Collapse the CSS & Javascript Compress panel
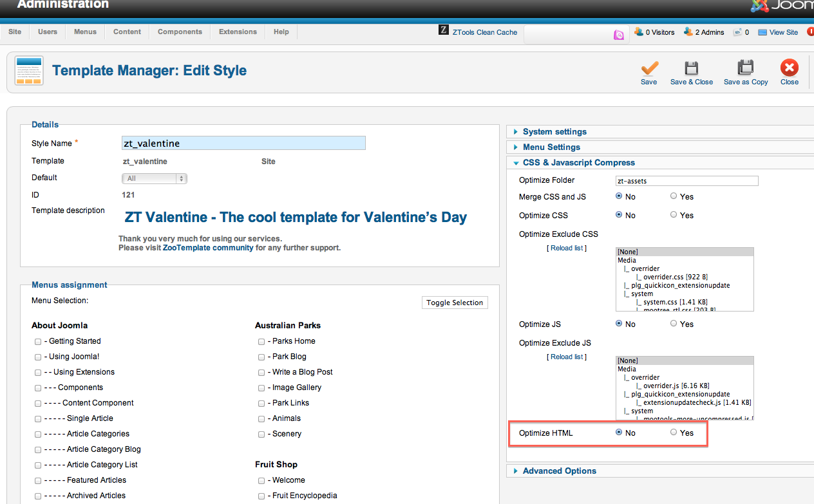814x504 pixels. pos(578,163)
